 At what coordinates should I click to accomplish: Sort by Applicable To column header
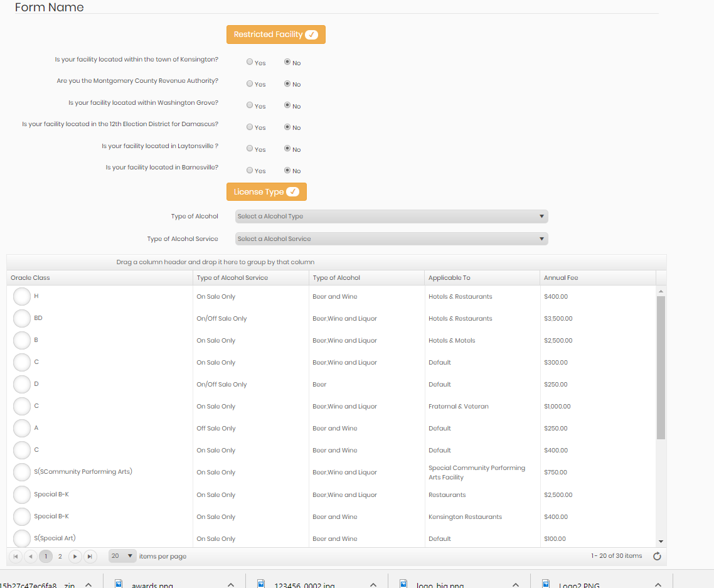pos(449,277)
